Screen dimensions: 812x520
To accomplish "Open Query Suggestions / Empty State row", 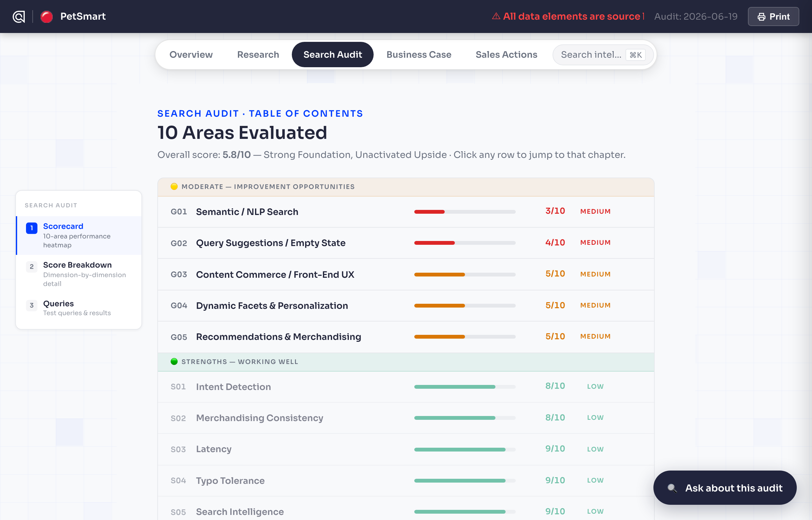I will (x=406, y=243).
